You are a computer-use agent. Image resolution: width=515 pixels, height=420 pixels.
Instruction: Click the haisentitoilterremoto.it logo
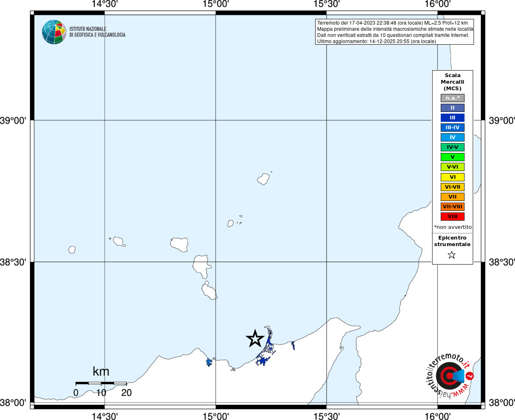click(450, 375)
